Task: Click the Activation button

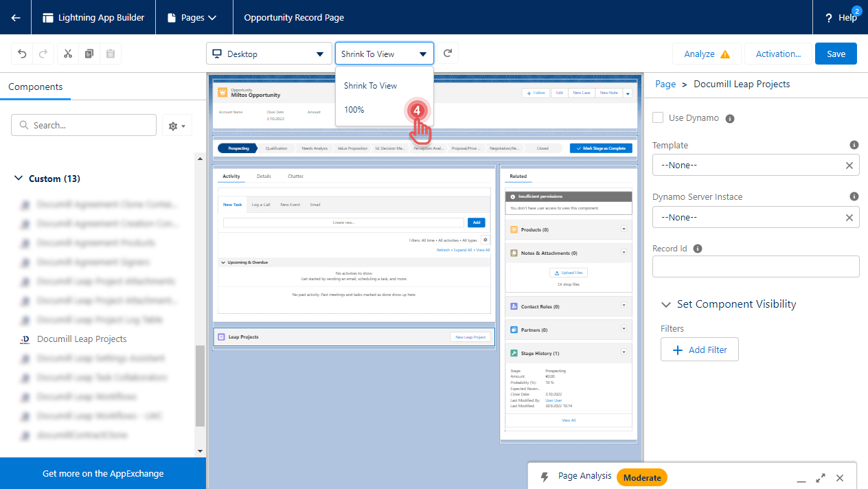Action: [778, 54]
